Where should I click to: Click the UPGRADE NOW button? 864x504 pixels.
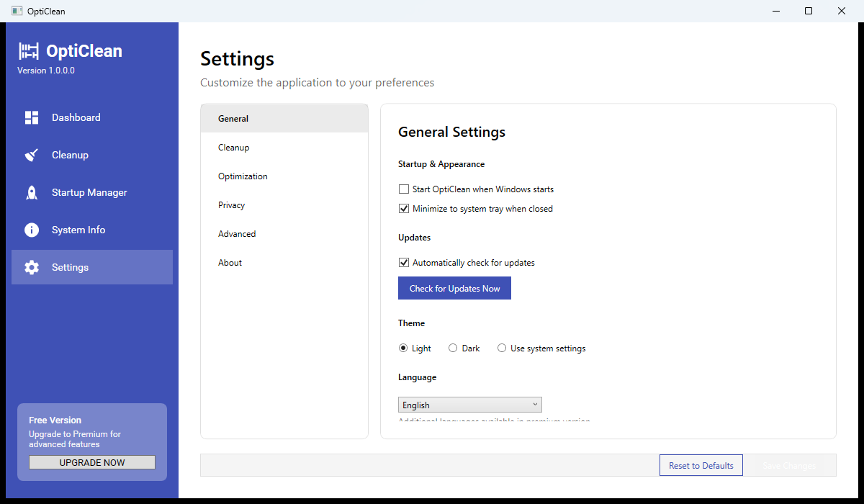tap(92, 462)
